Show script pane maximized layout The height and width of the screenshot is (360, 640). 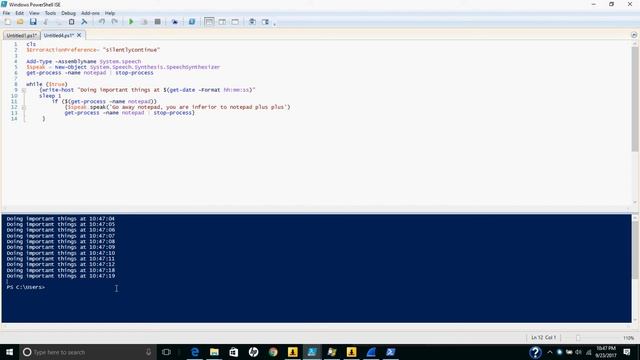tap(235, 22)
